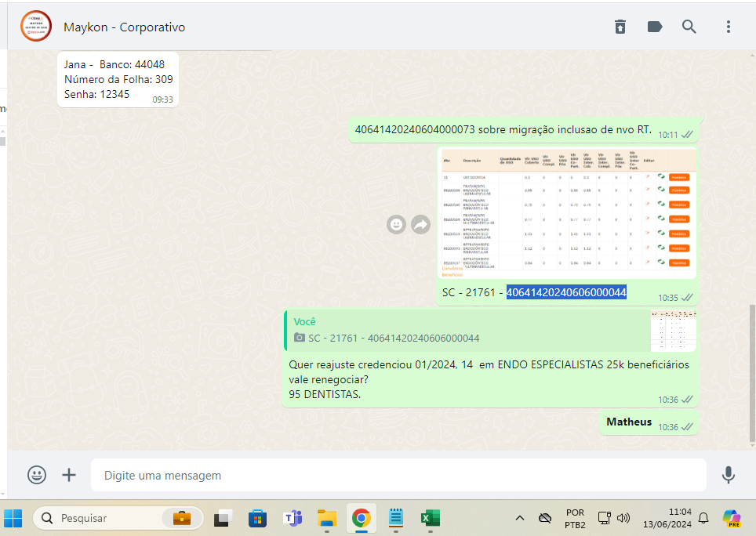Screen dimensions: 756x536
Task: Click highlighted number 40641420240606000044
Action: pyautogui.click(x=566, y=292)
